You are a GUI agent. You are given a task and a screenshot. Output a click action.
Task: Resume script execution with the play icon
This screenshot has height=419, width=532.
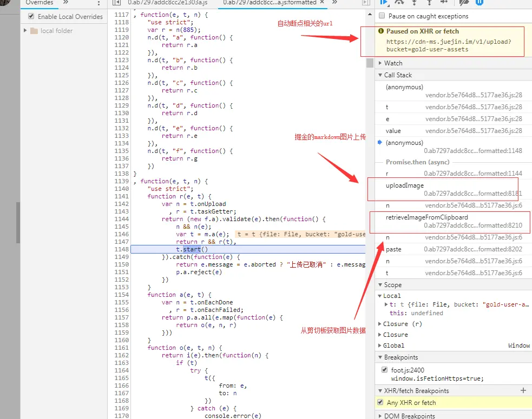tap(384, 2)
